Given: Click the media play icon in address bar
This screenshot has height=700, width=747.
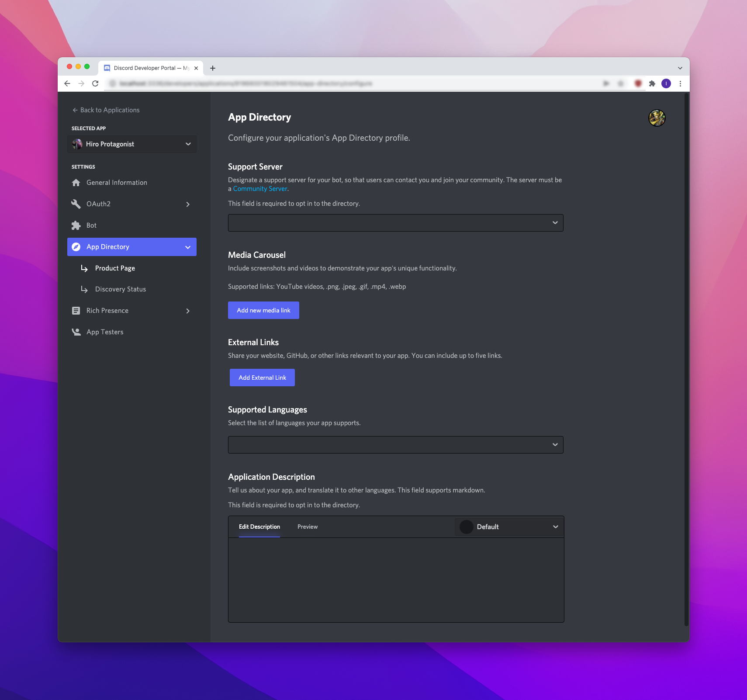Looking at the screenshot, I should pos(606,83).
